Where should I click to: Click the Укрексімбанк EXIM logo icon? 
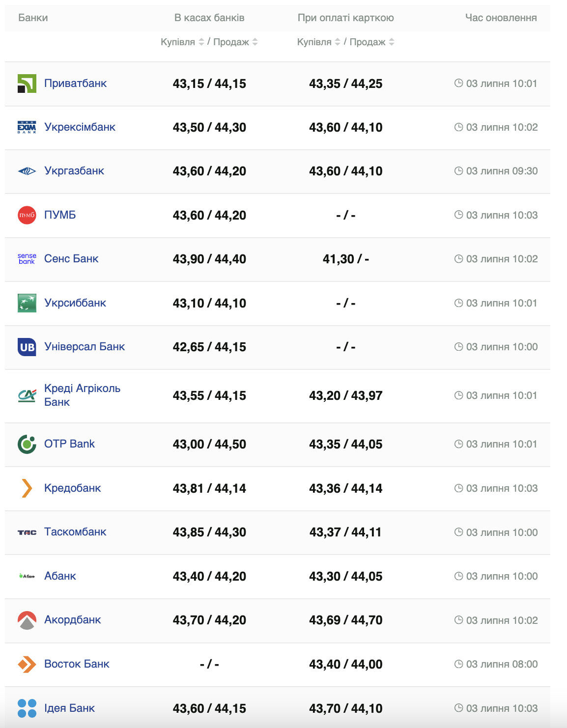point(27,127)
